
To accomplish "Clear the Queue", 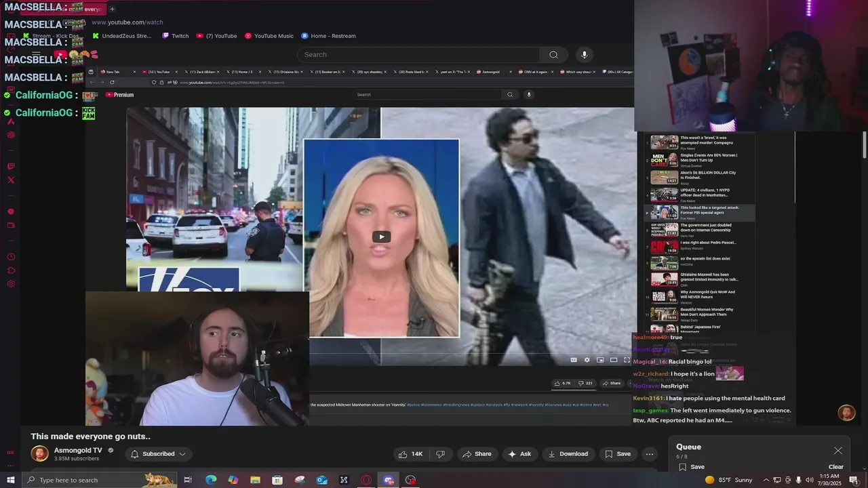I will 836,467.
